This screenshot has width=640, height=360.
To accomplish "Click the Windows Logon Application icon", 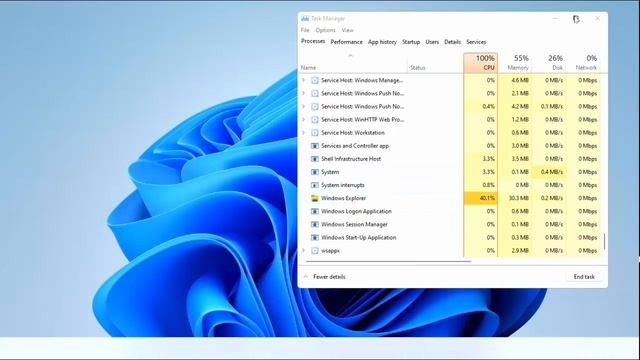I will click(315, 211).
